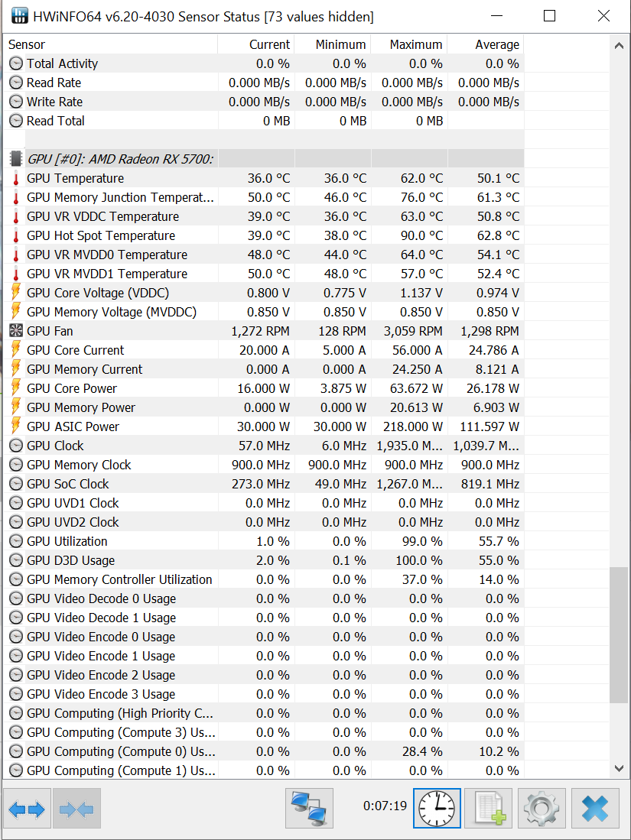This screenshot has width=631, height=840.
Task: Open sensor settings gear icon
Action: coord(542,809)
